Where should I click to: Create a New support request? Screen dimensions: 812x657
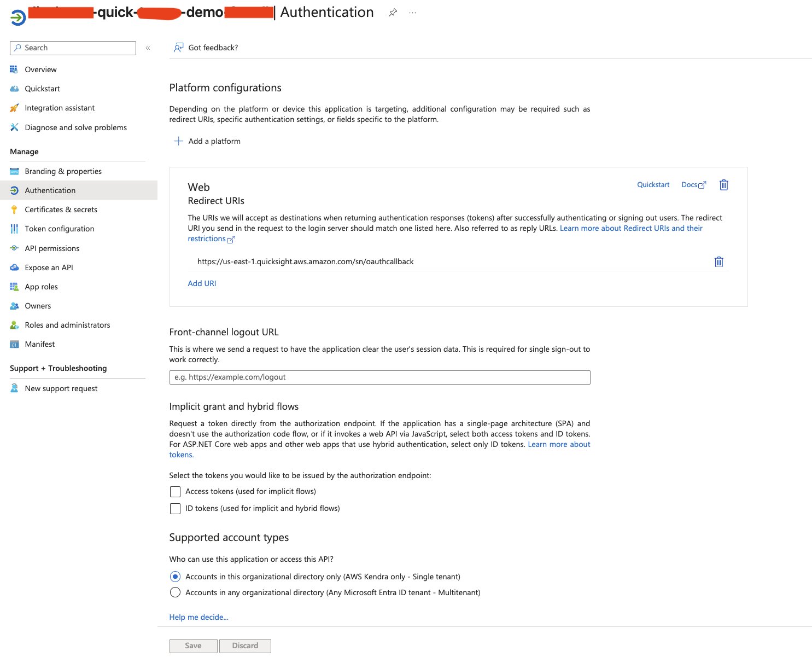pyautogui.click(x=61, y=388)
